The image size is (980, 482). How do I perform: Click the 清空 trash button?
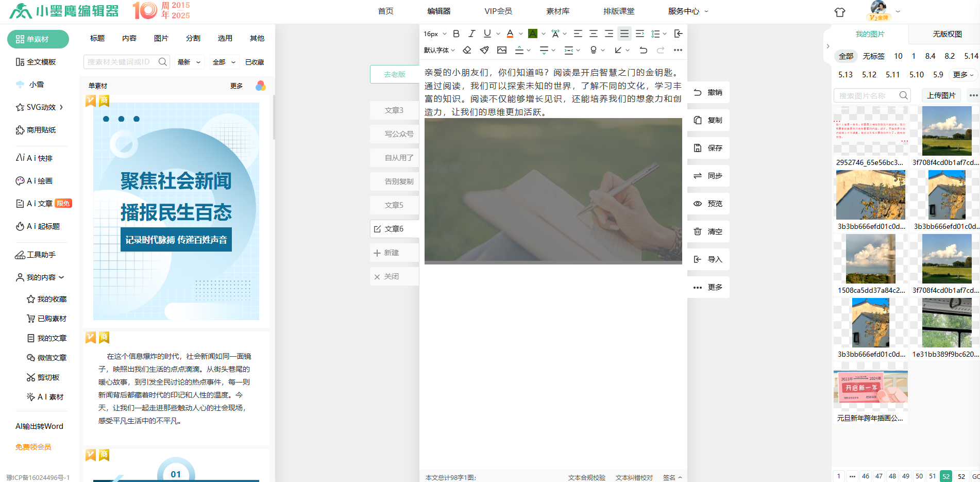pos(708,231)
